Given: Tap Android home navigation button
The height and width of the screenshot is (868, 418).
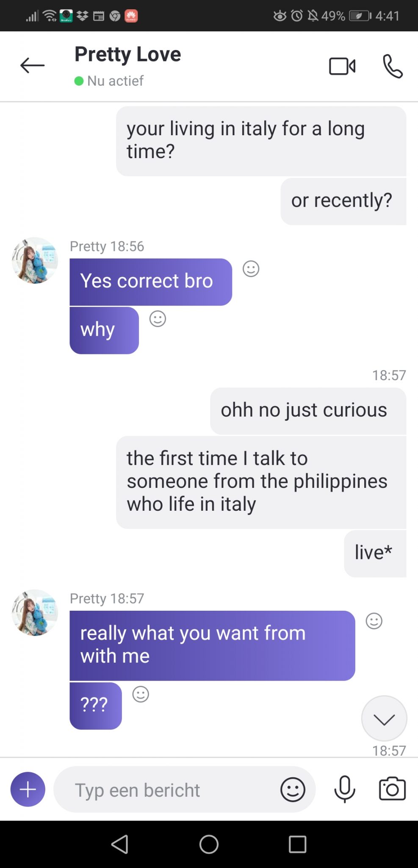Looking at the screenshot, I should tap(209, 844).
